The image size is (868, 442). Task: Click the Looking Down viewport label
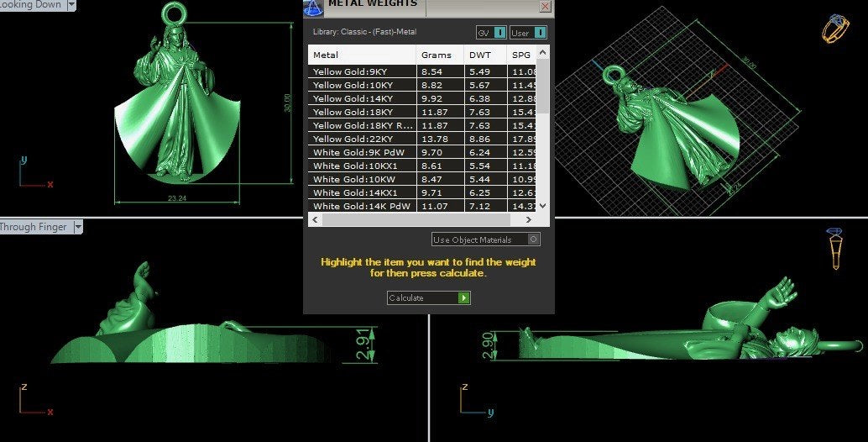click(x=30, y=4)
